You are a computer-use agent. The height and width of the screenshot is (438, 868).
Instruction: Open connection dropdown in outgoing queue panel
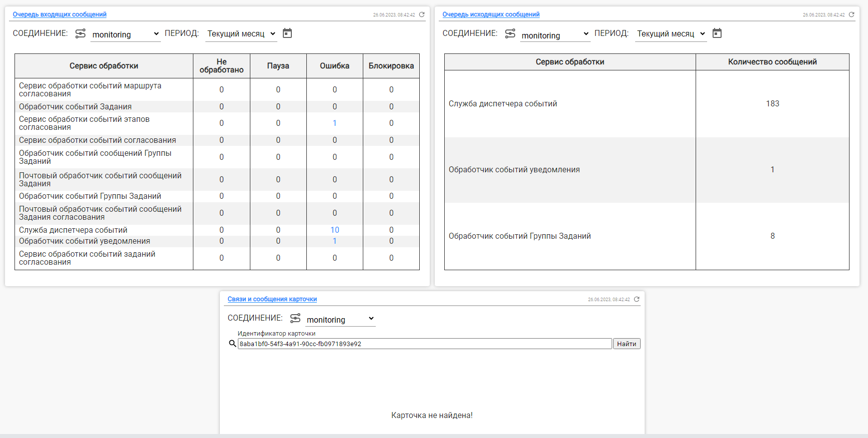[x=555, y=35]
